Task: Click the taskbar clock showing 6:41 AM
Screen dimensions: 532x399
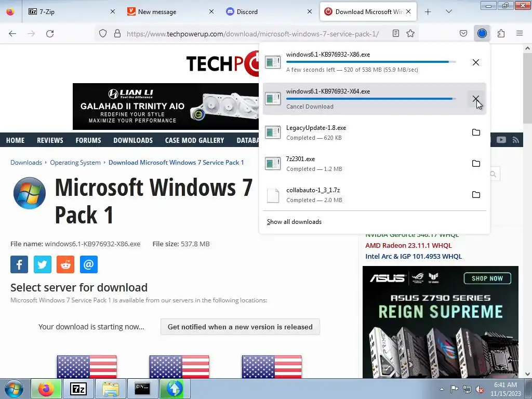Action: pyautogui.click(x=505, y=389)
